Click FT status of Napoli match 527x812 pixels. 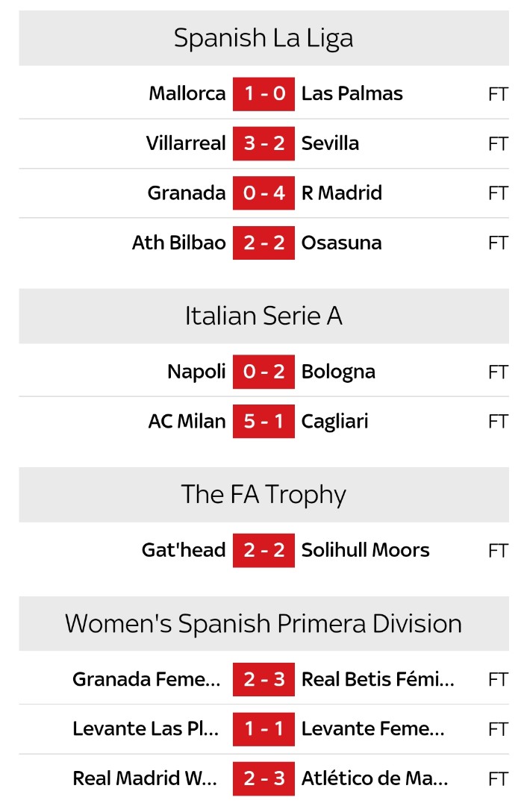[498, 372]
